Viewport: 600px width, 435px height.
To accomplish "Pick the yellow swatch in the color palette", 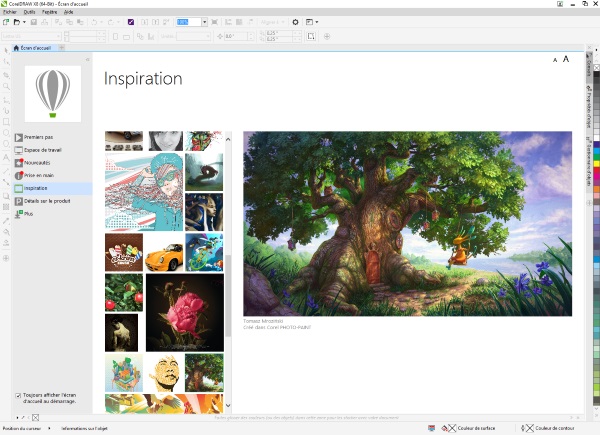I will point(597,164).
